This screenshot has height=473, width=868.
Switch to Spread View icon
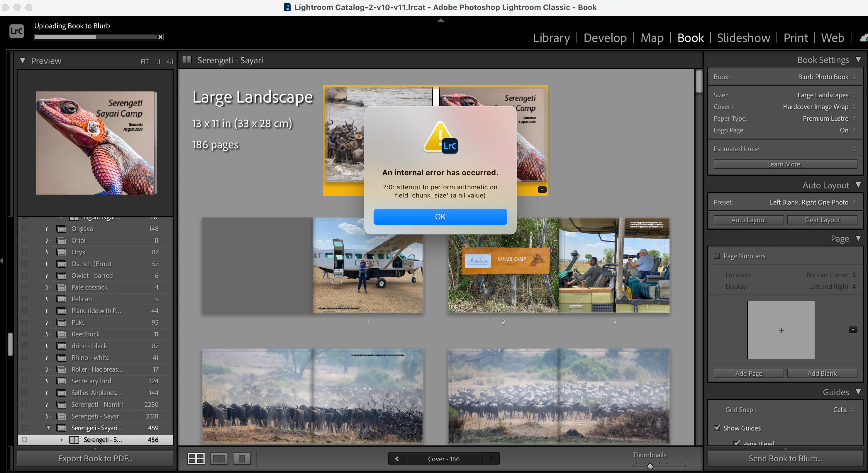tap(219, 459)
